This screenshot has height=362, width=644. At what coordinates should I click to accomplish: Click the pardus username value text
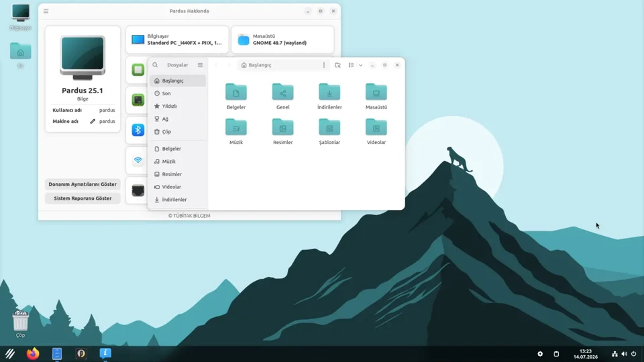[x=107, y=110]
